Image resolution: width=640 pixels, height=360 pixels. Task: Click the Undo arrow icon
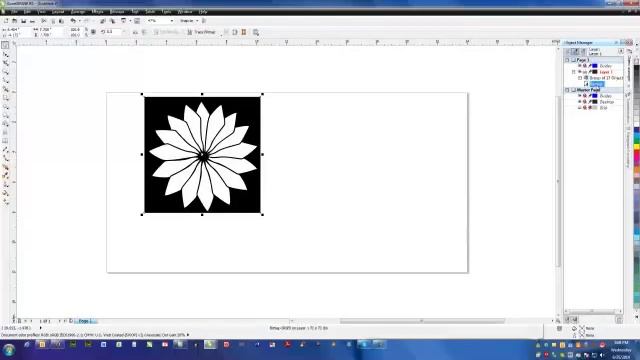pos(73,21)
